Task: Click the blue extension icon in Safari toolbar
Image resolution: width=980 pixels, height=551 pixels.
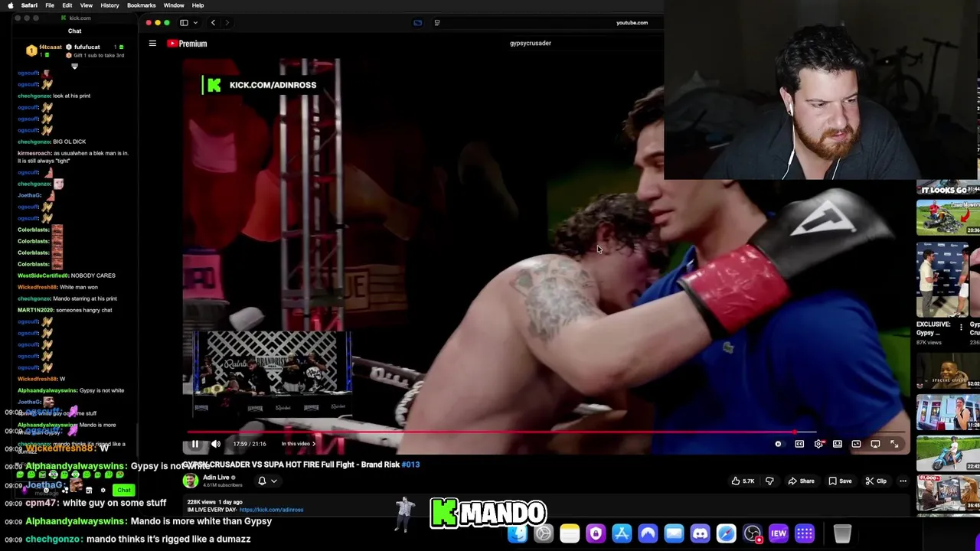Action: (417, 23)
